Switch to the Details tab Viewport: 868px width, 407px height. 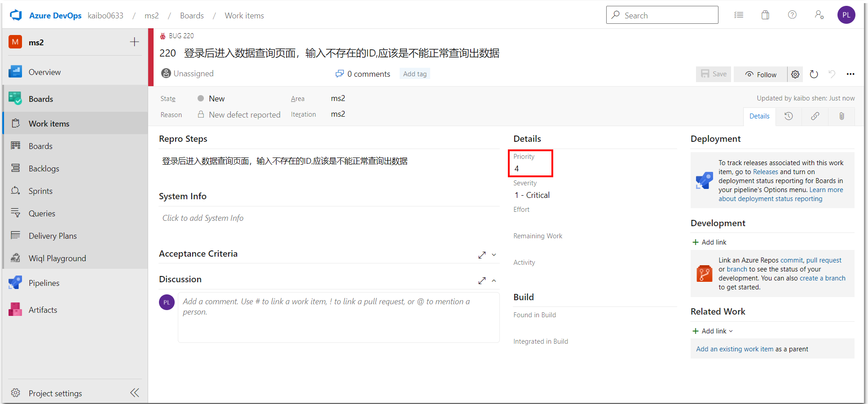(x=759, y=116)
